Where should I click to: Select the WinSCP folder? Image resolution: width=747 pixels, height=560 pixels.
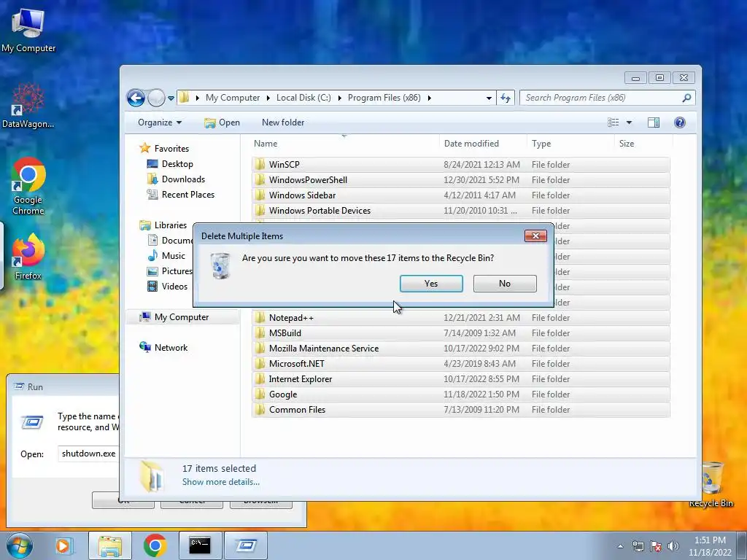461,164
